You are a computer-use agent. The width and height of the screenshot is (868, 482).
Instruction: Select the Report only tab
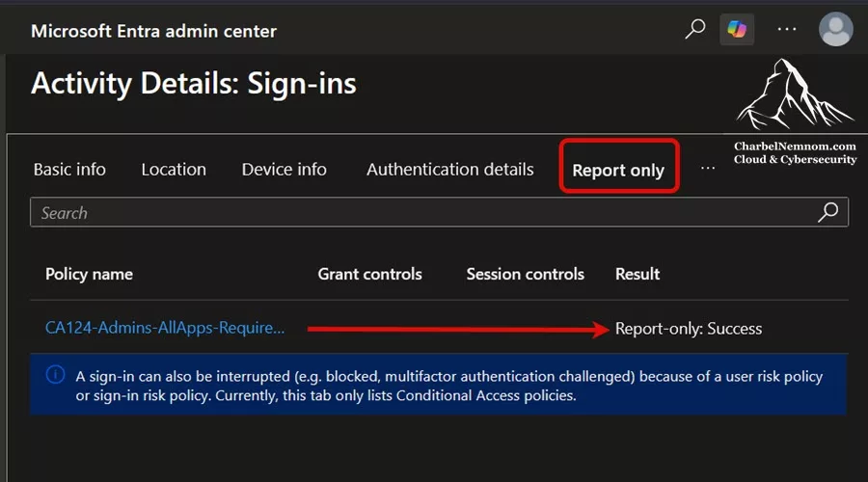(618, 171)
